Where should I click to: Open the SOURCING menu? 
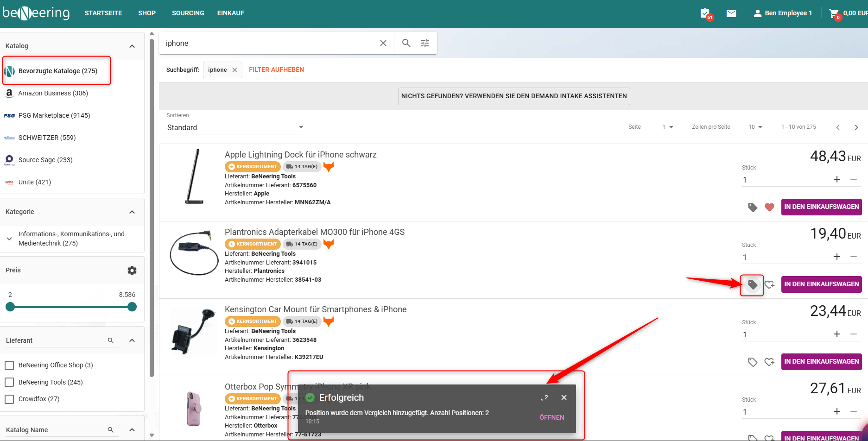[188, 13]
